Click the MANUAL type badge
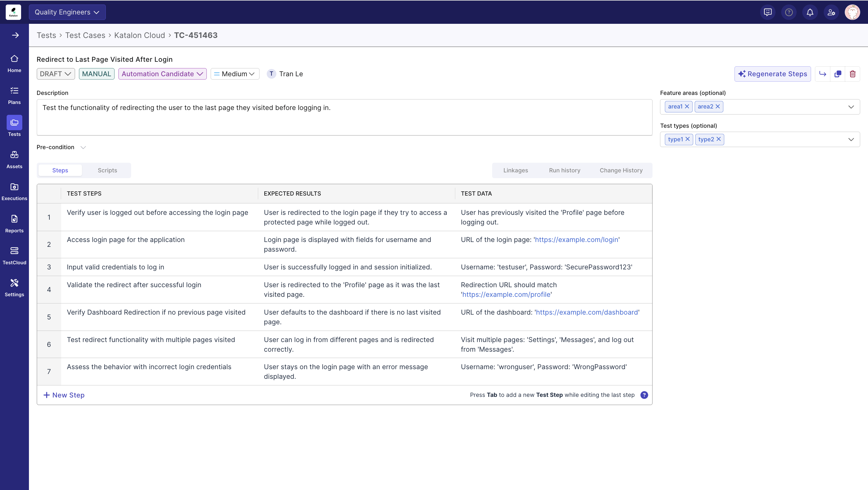Screen dimensions: 868x490 pos(96,74)
